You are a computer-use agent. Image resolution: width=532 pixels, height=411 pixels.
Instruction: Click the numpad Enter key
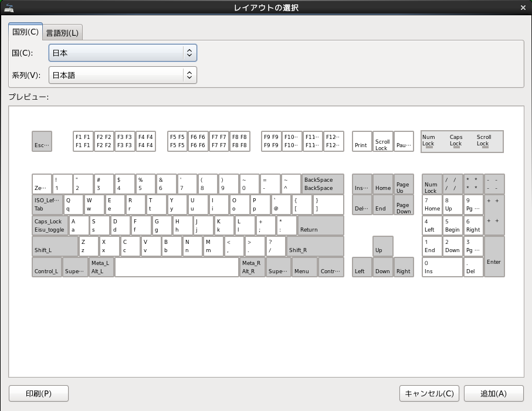pos(494,257)
